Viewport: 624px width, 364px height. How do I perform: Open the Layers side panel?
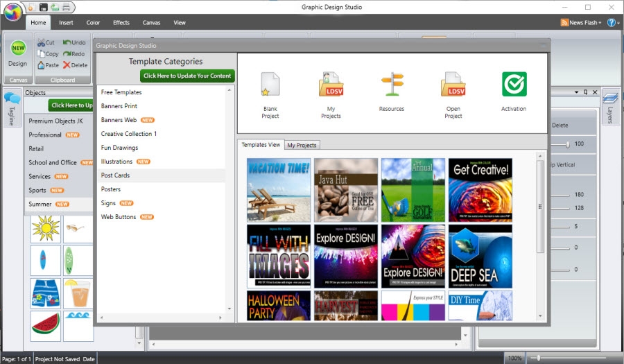[x=610, y=107]
